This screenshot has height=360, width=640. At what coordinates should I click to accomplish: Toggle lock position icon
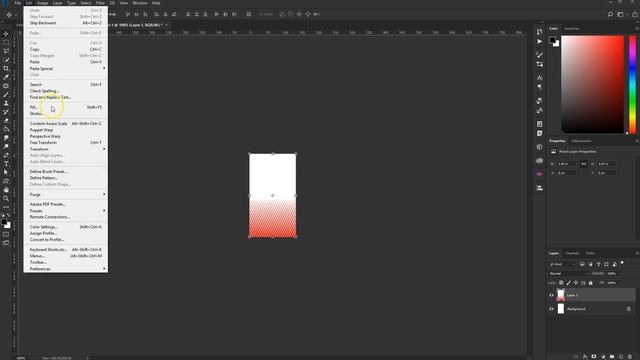[x=576, y=283]
